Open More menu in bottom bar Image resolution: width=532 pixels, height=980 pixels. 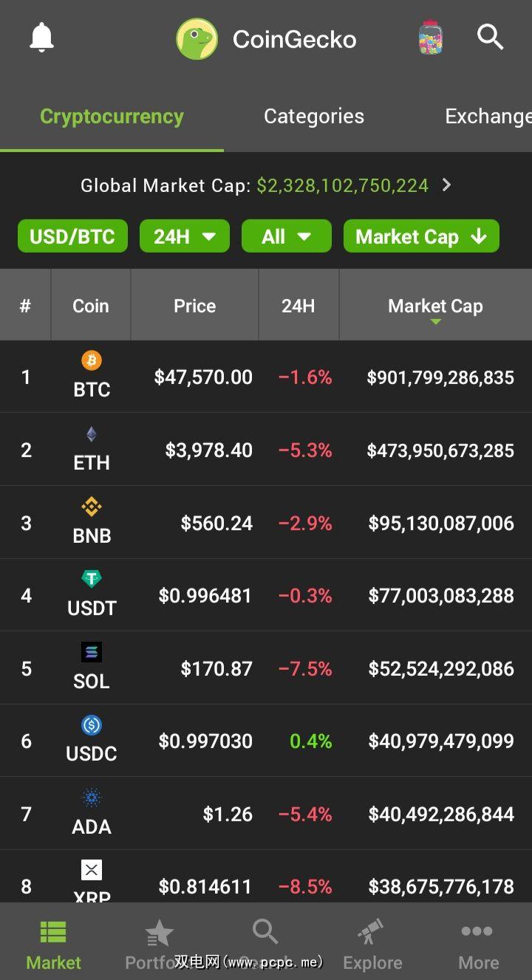click(x=478, y=944)
